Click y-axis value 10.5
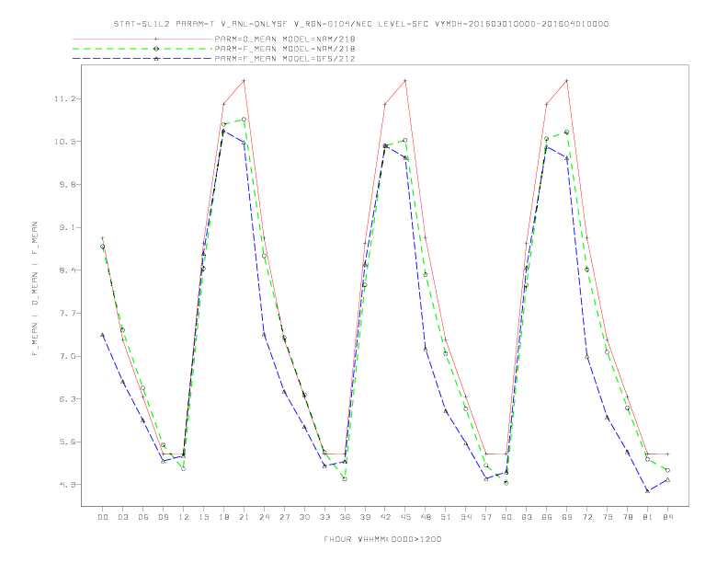The image size is (728, 563). (x=64, y=142)
